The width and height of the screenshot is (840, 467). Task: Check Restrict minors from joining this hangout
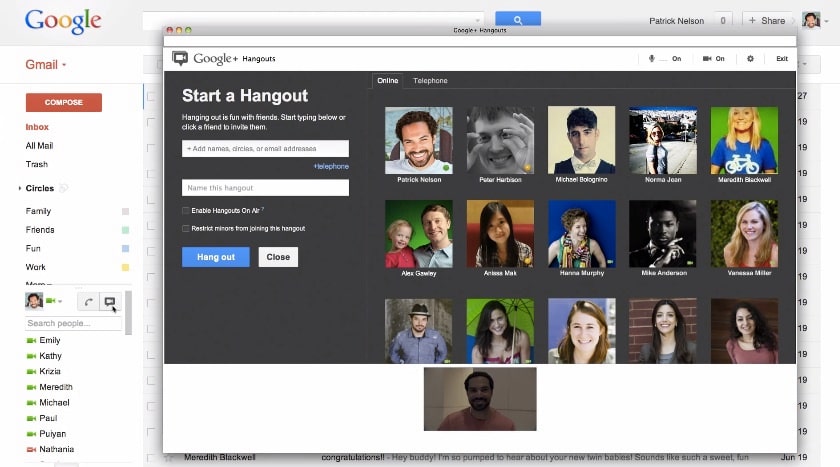[186, 229]
